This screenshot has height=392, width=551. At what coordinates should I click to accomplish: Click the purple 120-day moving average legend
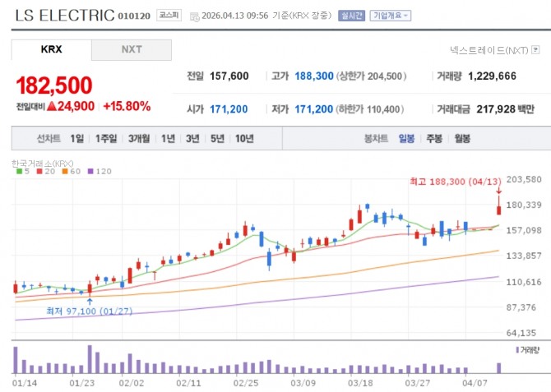pyautogui.click(x=100, y=172)
